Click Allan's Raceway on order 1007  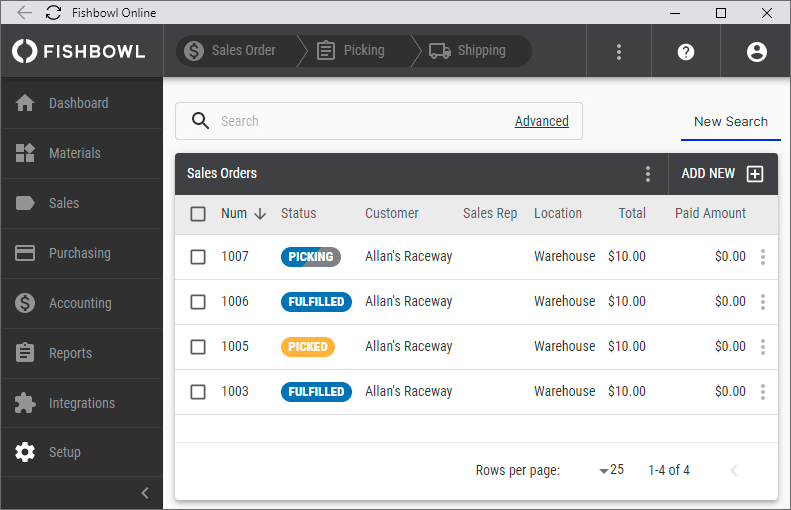409,256
